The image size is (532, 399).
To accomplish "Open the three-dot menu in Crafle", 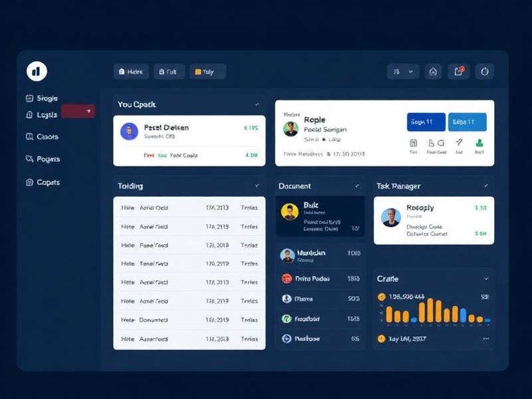I will point(486,338).
